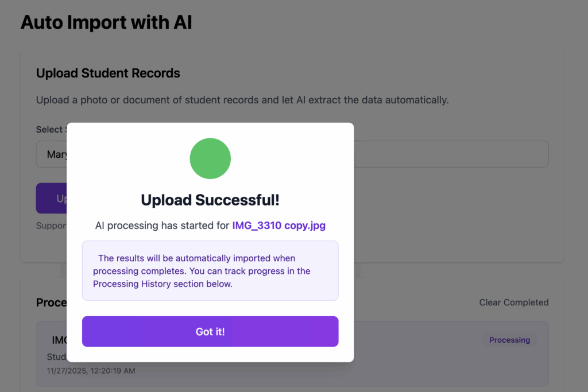Click the Student line in the history entry
The height and width of the screenshot is (392, 588).
(56, 357)
